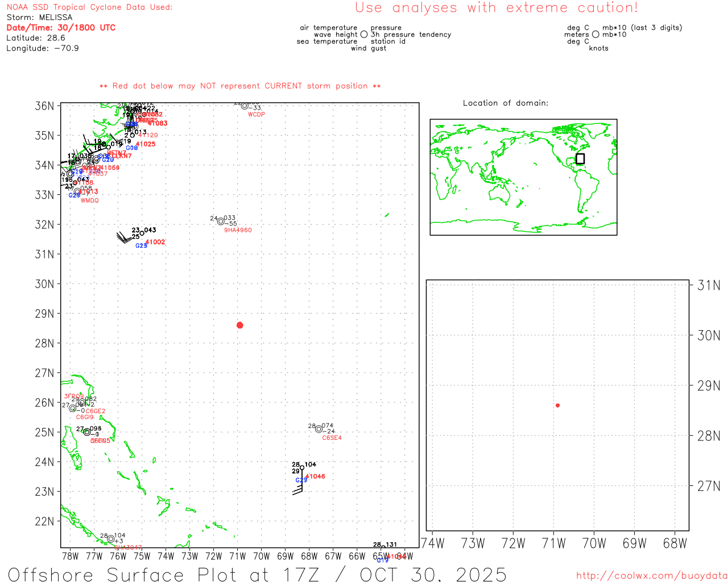Click the C6SE4 station circle marker
Image resolution: width=728 pixels, height=582 pixels.
pyautogui.click(x=318, y=429)
